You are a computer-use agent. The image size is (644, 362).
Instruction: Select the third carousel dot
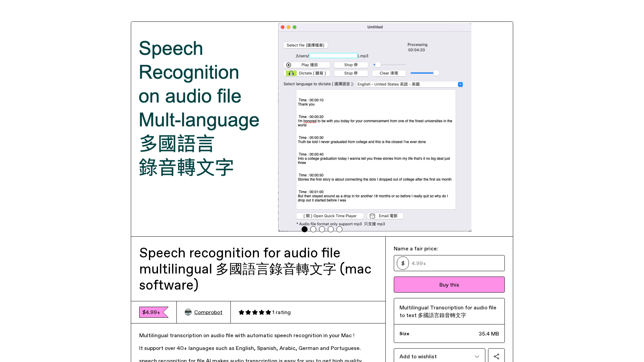322,229
